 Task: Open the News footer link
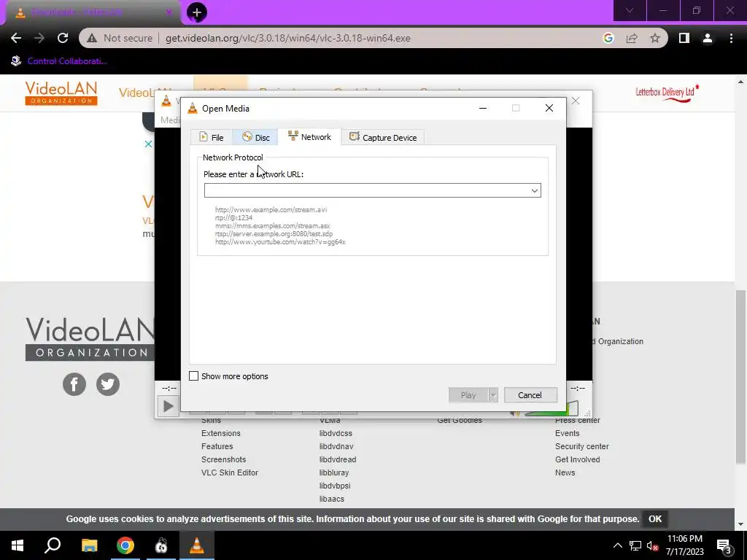click(x=565, y=472)
